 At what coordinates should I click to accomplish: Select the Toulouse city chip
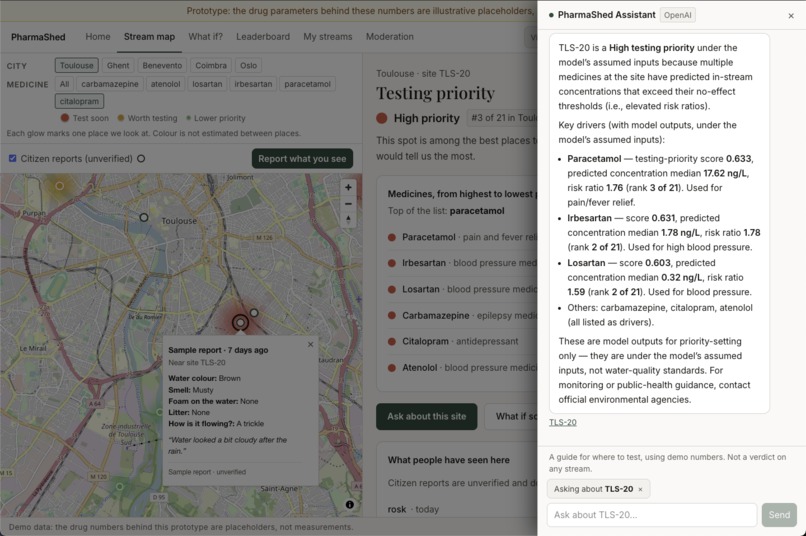pyautogui.click(x=77, y=65)
